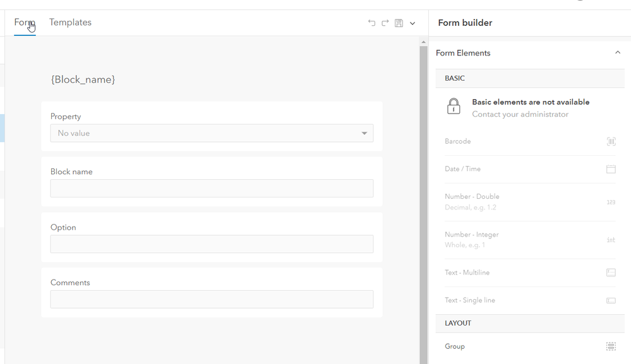Click the undo arrow icon
This screenshot has height=364, width=631.
[x=371, y=23]
